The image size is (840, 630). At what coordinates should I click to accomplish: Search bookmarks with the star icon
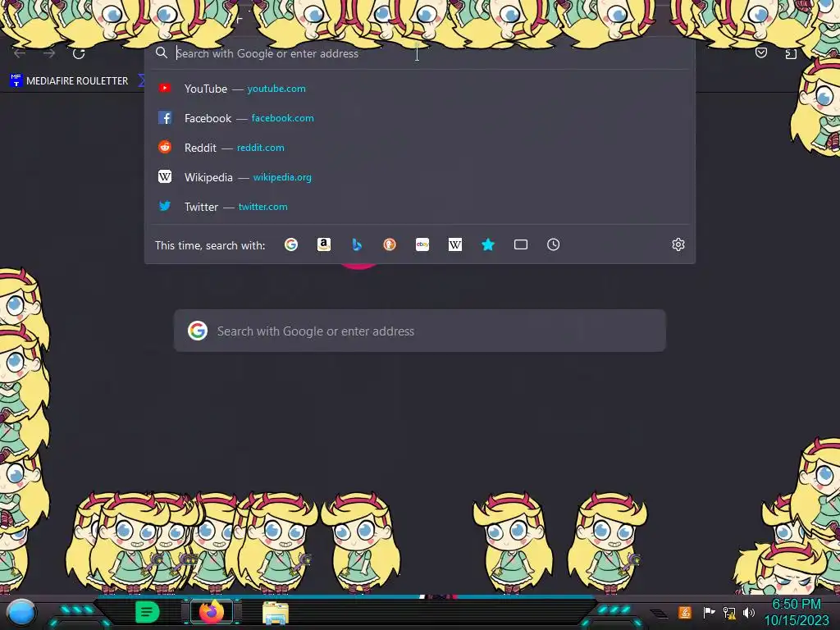click(488, 244)
